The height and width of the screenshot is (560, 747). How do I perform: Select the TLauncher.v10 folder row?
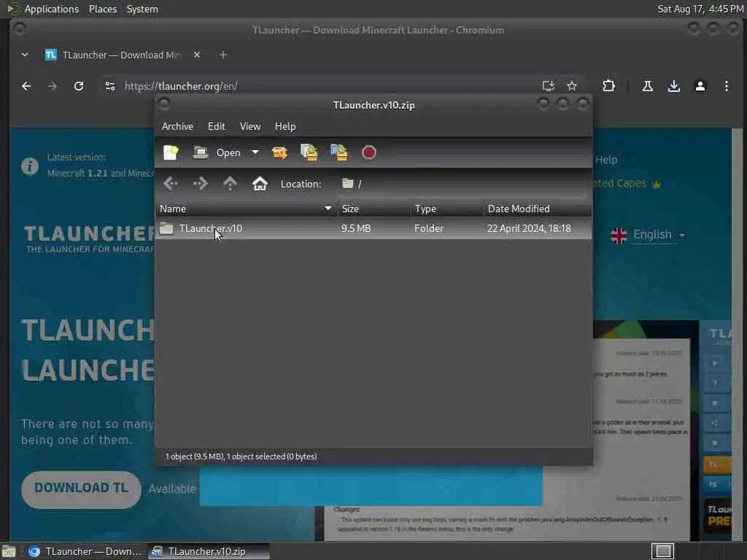point(374,228)
